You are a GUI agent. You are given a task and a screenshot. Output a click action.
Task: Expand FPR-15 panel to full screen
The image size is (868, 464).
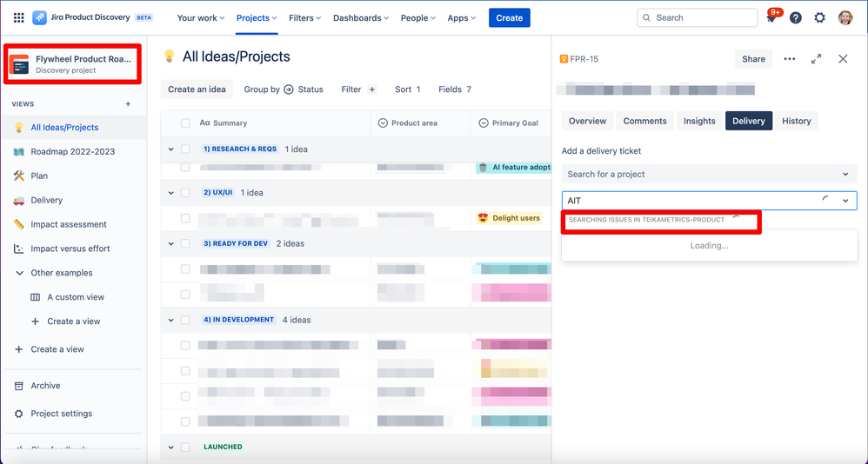[x=816, y=59]
